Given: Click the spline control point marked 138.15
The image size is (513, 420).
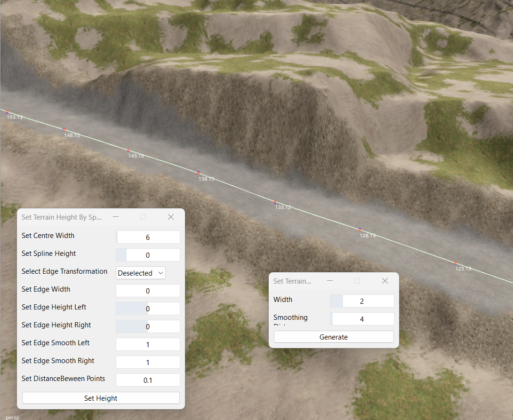Looking at the screenshot, I should 199,173.
